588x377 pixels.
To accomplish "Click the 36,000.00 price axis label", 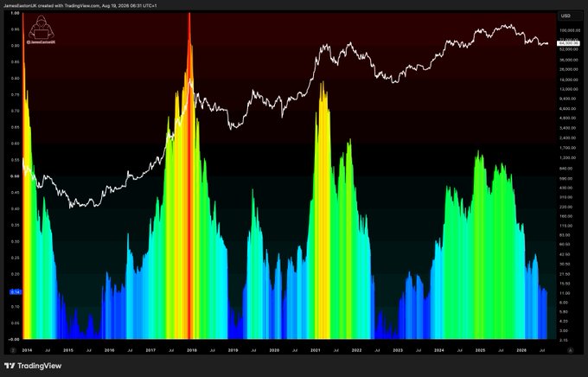I will tap(569, 60).
